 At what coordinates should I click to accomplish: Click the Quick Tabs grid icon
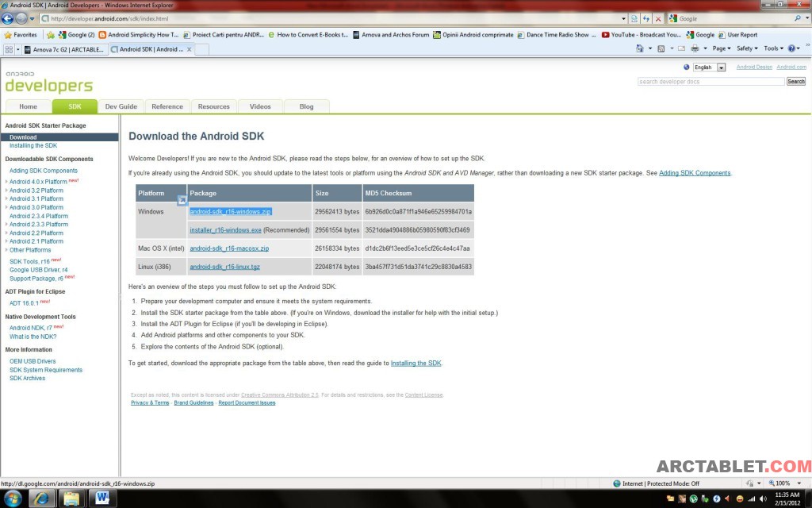pos(8,49)
